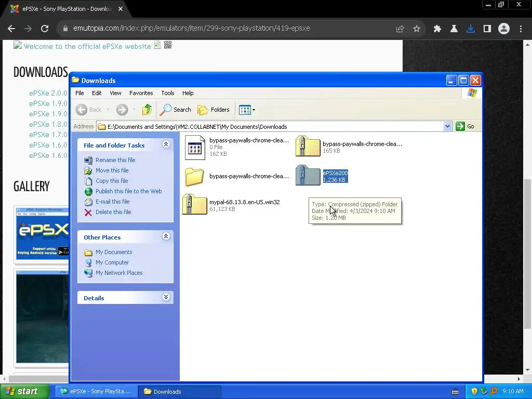Click the Forward arrow in Explorer

122,110
